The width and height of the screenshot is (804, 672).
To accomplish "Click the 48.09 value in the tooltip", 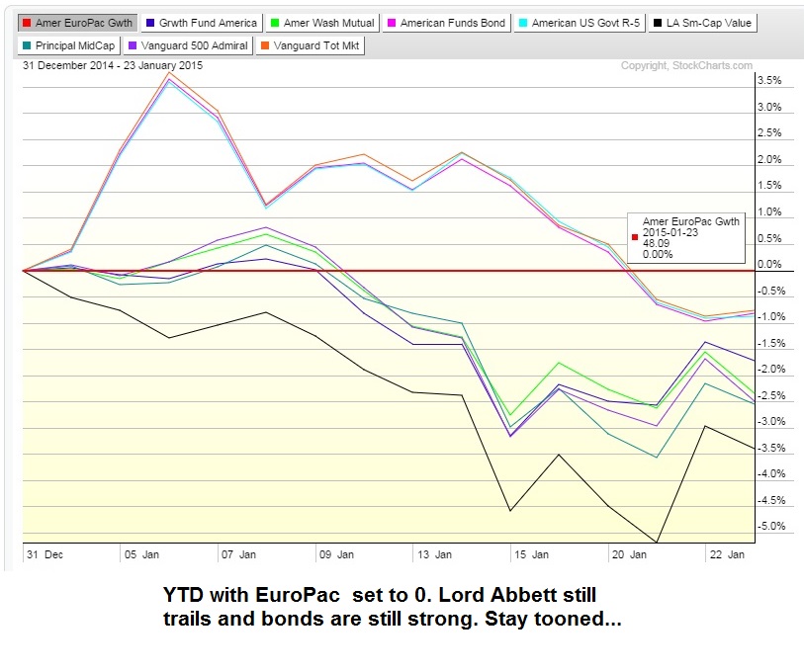I will [x=657, y=243].
